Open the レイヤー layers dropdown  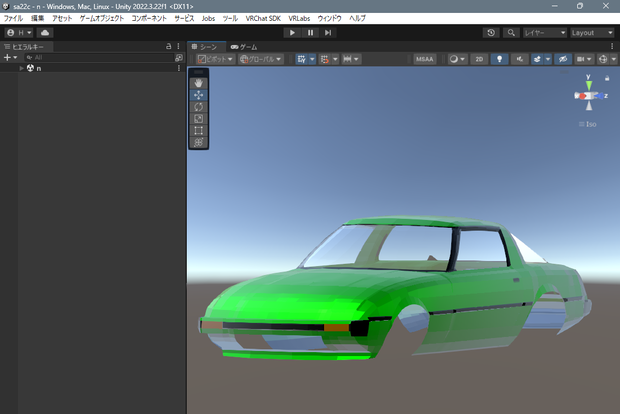click(544, 32)
